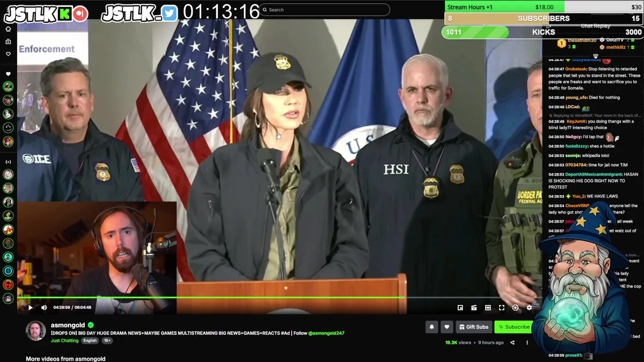Click the Chat Replay header
Screen dimensions: 644x362
[595, 26]
